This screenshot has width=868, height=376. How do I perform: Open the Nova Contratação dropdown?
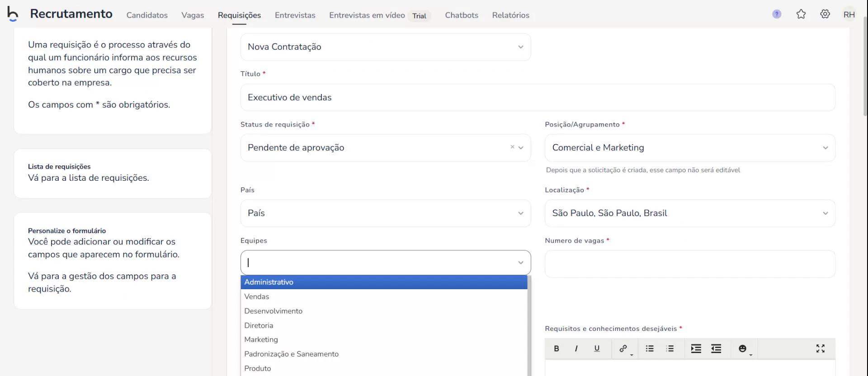(x=386, y=47)
